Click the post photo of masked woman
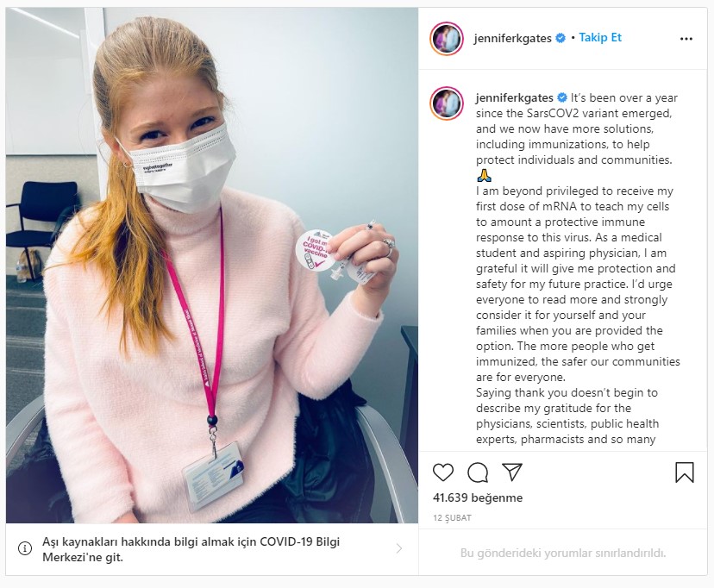The width and height of the screenshot is (714, 588). [212, 266]
